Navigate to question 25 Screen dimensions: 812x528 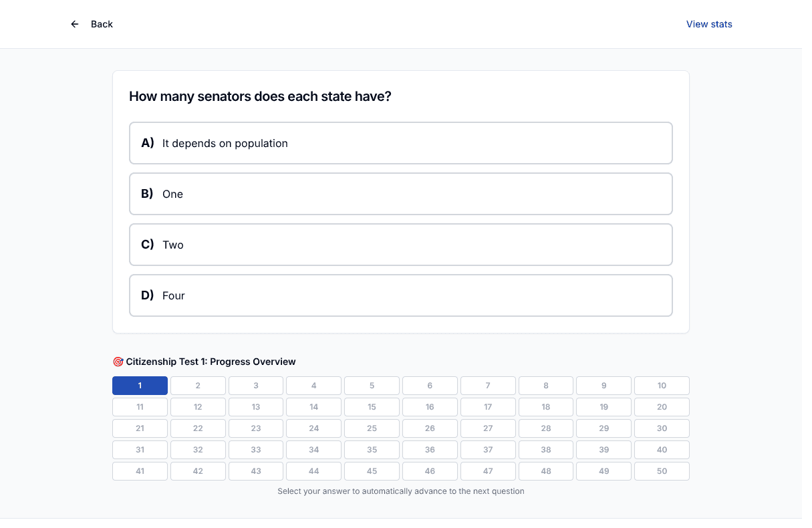[x=372, y=428]
